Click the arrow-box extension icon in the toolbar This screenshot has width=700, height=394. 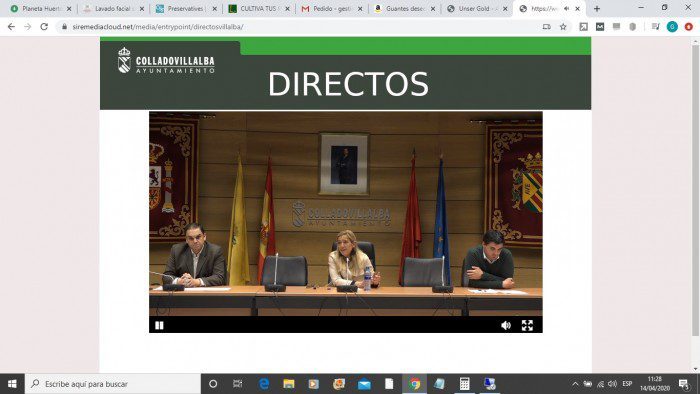(x=583, y=27)
